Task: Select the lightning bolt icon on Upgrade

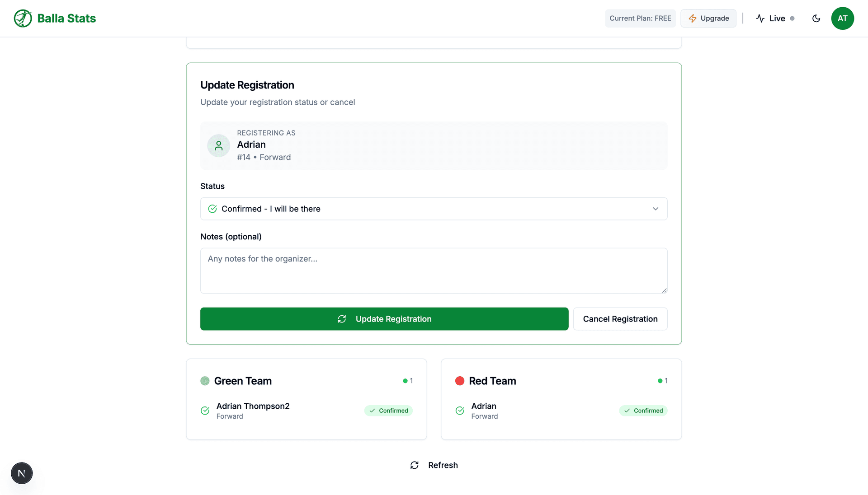Action: pyautogui.click(x=693, y=18)
